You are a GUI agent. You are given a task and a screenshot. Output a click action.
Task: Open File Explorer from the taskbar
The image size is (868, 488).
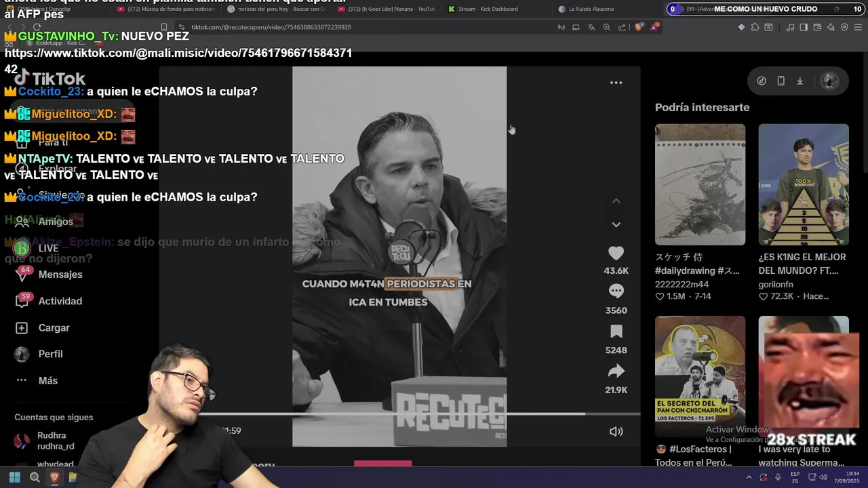73,477
